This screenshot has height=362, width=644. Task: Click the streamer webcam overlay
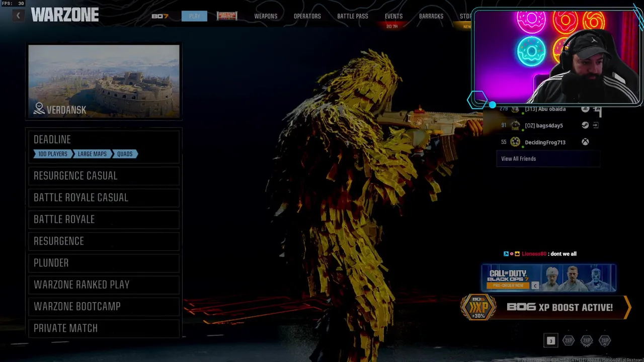pos(557,57)
